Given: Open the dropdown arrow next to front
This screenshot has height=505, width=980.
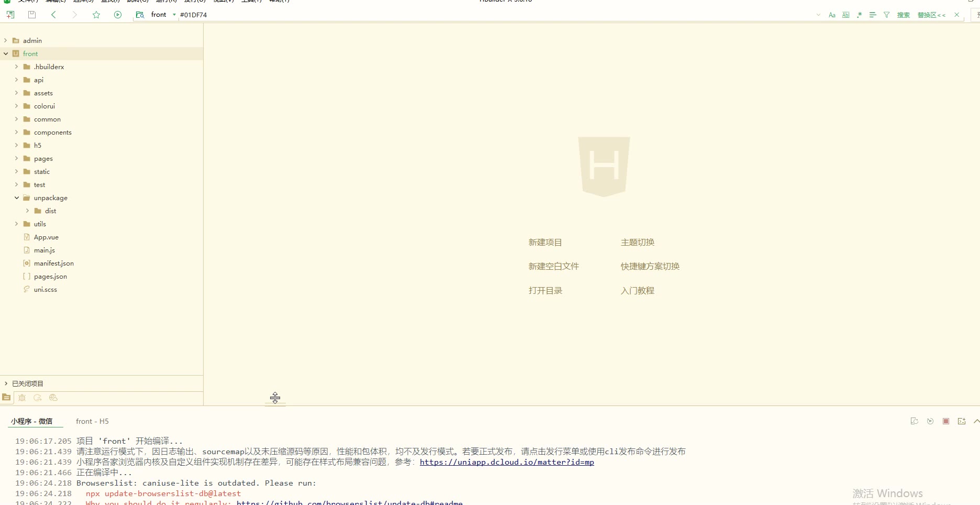Looking at the screenshot, I should (174, 15).
